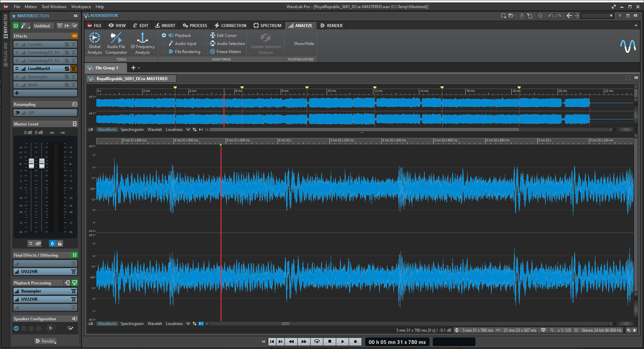The width and height of the screenshot is (644, 349).
Task: Click the Master Section power bypass icon
Action: pyautogui.click(x=16, y=26)
